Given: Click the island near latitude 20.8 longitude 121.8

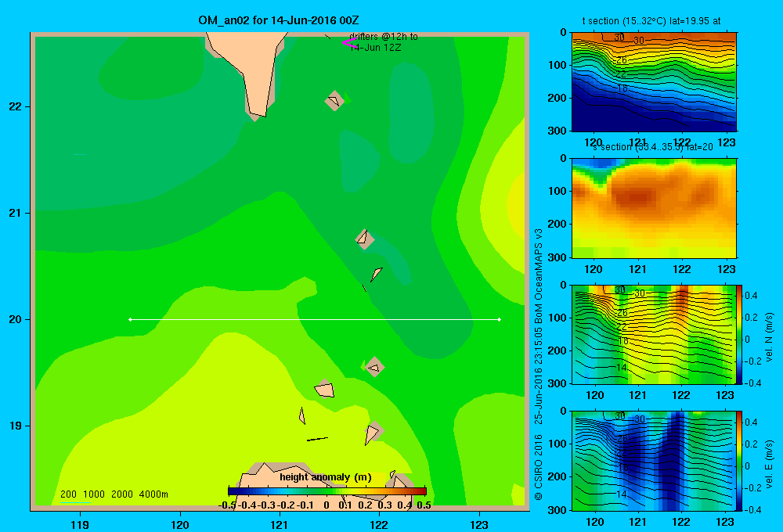Looking at the screenshot, I should click(x=365, y=239).
